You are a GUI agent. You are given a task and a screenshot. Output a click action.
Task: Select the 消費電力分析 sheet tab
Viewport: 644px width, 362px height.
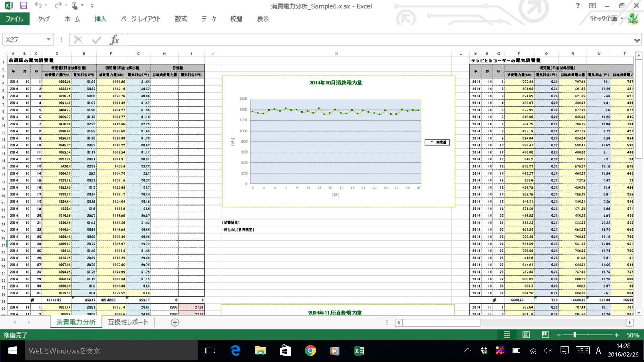tap(76, 322)
